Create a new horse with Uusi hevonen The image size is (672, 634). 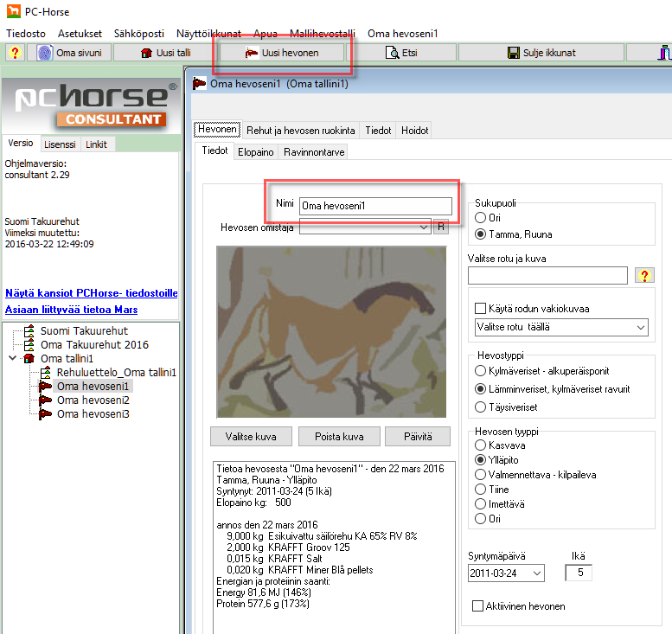282,53
